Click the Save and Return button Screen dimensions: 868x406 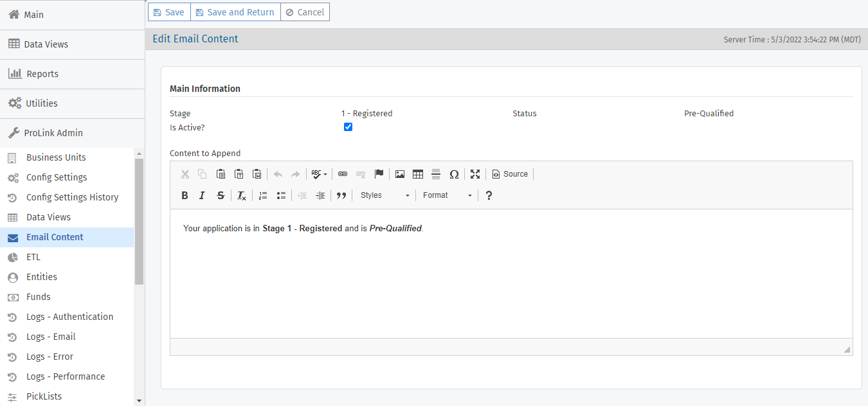[235, 12]
